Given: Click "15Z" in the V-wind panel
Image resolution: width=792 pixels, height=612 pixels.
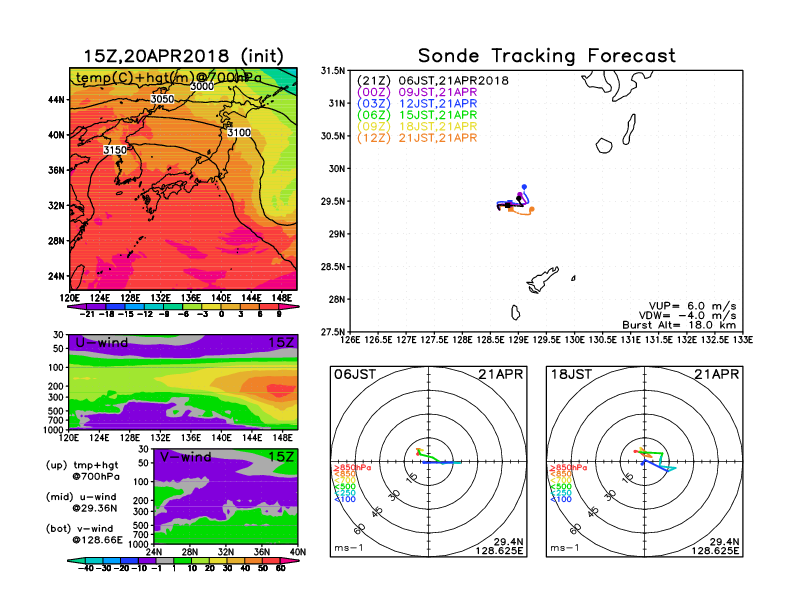Looking at the screenshot, I should [281, 457].
